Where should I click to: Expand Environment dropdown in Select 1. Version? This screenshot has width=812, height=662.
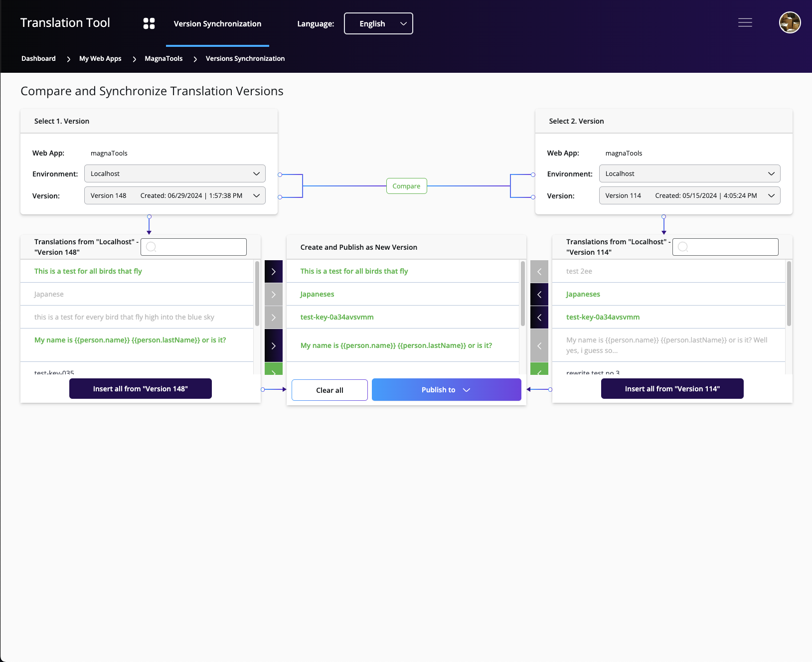(x=174, y=173)
